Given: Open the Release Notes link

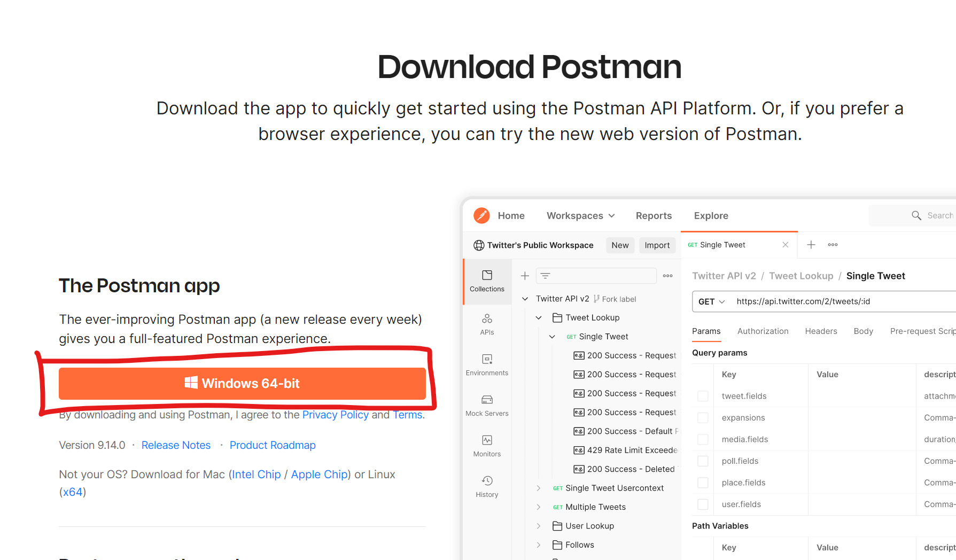Looking at the screenshot, I should (x=176, y=445).
